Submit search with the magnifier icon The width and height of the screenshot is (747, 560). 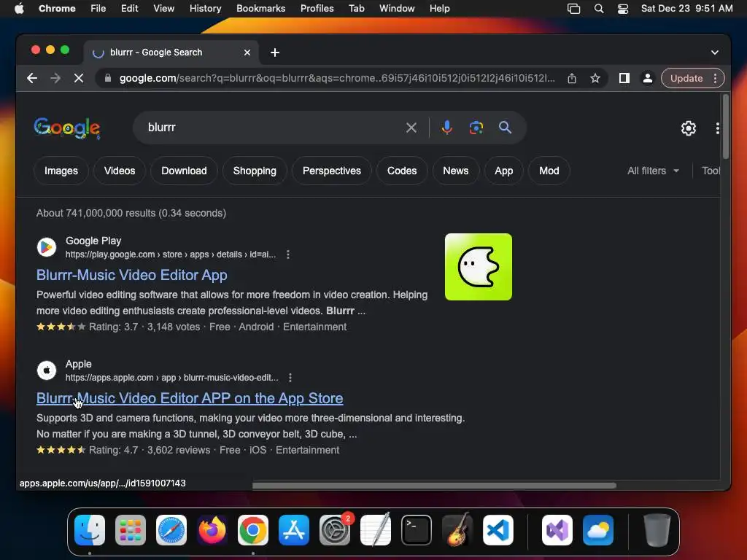click(x=505, y=128)
